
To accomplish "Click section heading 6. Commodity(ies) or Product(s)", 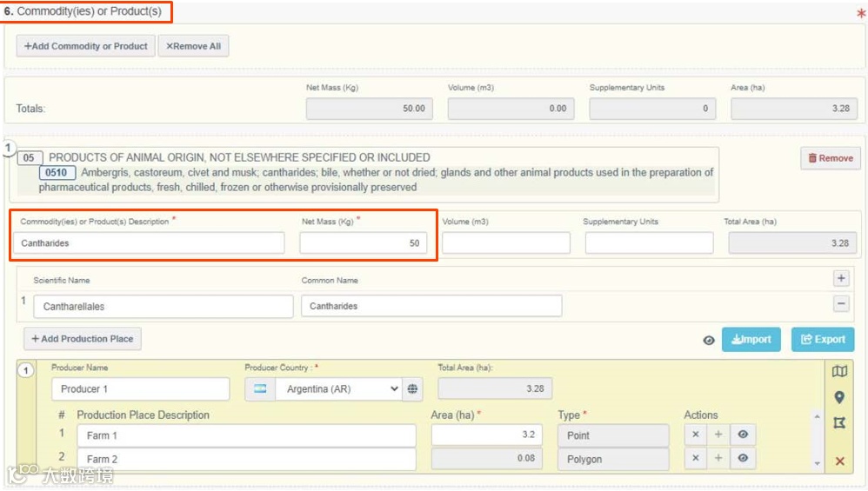I will tap(83, 11).
